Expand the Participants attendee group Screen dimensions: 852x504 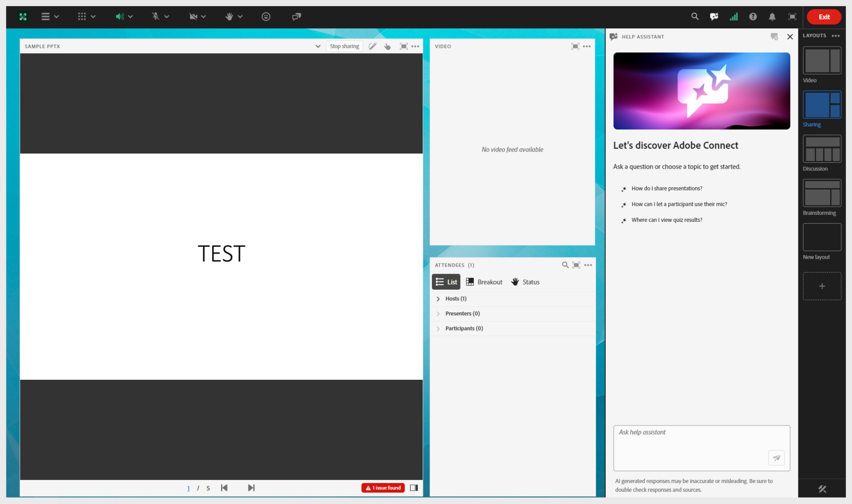click(438, 328)
